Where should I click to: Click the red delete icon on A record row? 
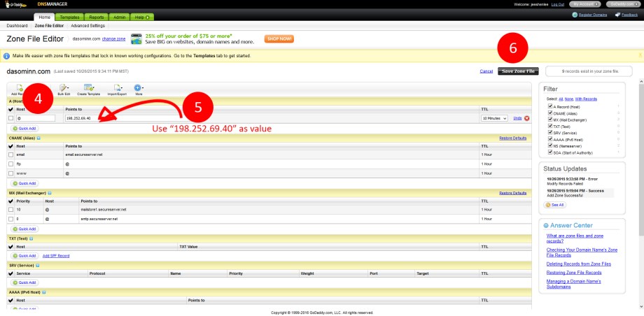click(526, 118)
